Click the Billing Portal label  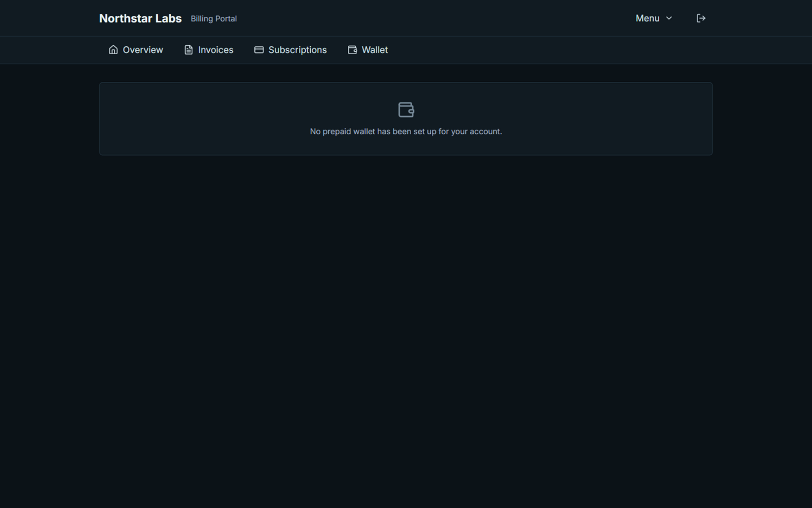[214, 19]
